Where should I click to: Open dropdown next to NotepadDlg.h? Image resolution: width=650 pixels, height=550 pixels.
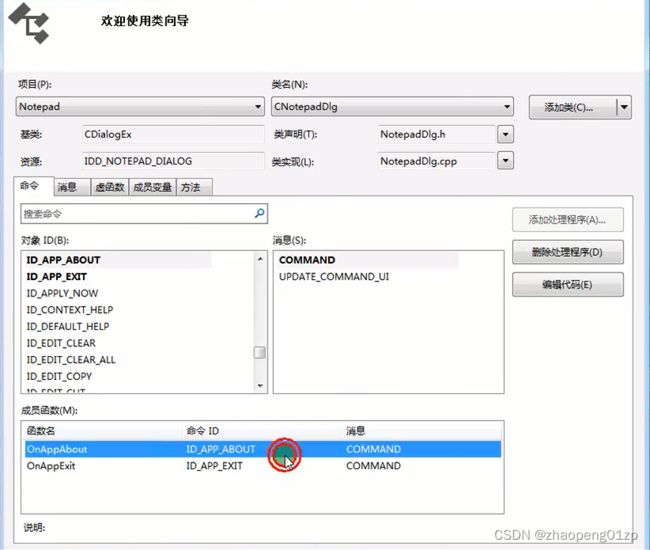coord(505,134)
